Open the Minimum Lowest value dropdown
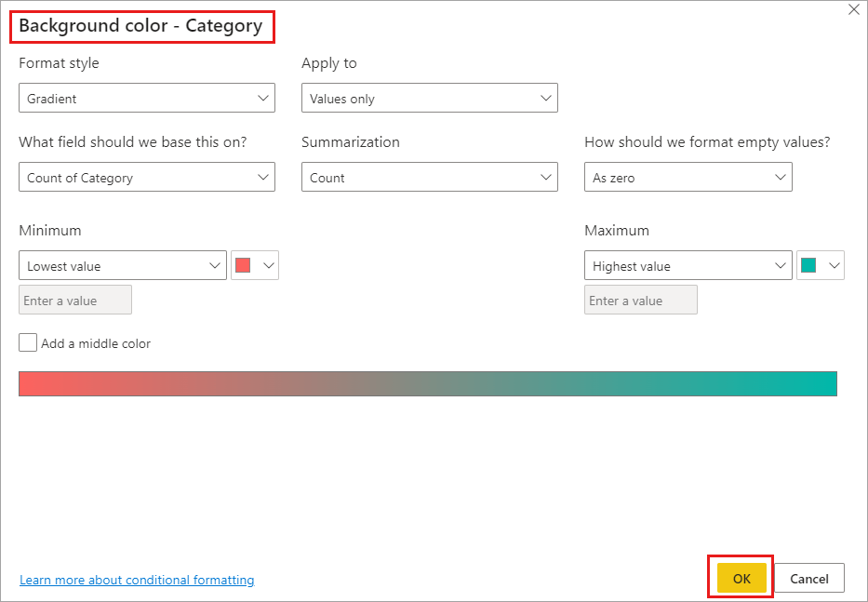868x602 pixels. tap(122, 266)
